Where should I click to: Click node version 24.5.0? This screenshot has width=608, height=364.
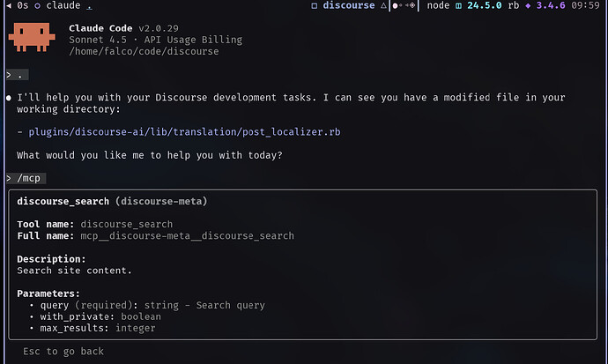(x=485, y=5)
